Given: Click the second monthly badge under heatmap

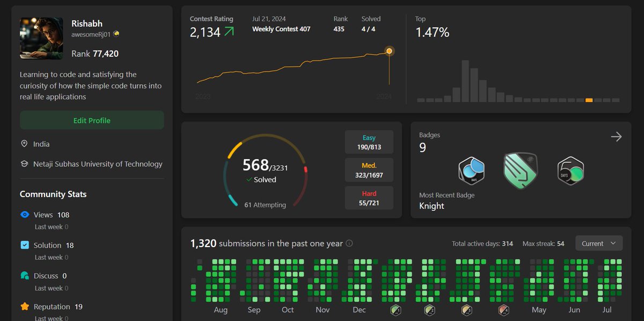Looking at the screenshot, I should tap(430, 310).
